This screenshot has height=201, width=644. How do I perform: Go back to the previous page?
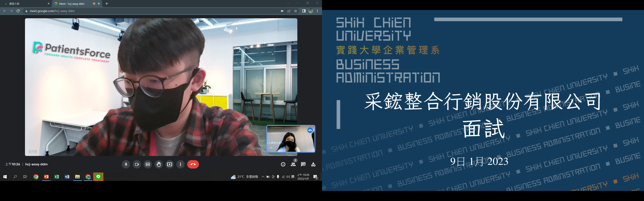[5, 11]
